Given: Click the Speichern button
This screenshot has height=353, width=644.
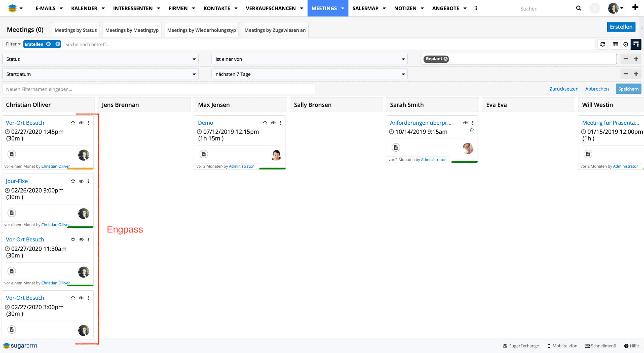Looking at the screenshot, I should pyautogui.click(x=628, y=89).
